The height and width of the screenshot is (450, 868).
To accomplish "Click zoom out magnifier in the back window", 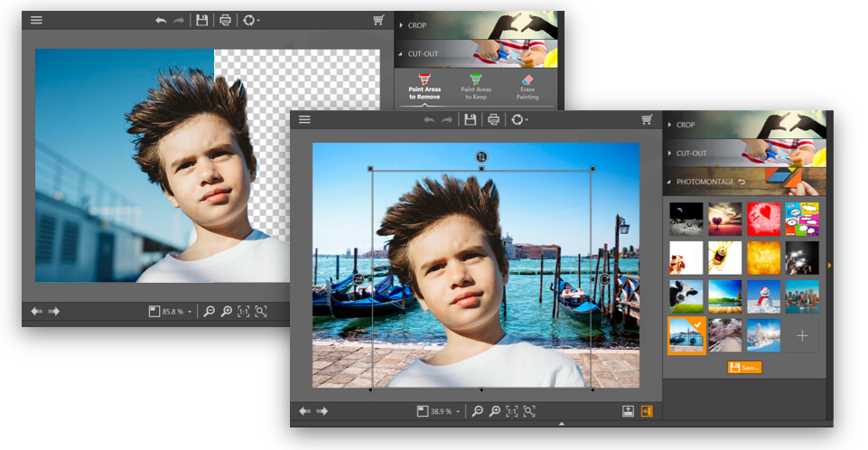I will click(x=209, y=312).
